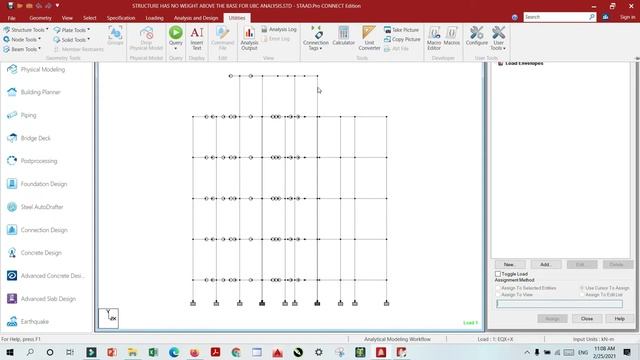Screen dimensions: 640x360
Task: Open the taskbar Settings gear
Action: pyautogui.click(x=319, y=352)
